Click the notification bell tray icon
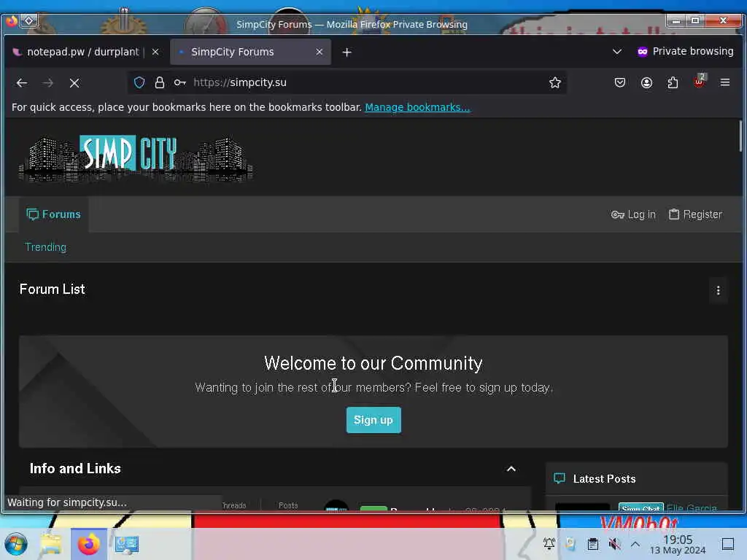 (549, 543)
